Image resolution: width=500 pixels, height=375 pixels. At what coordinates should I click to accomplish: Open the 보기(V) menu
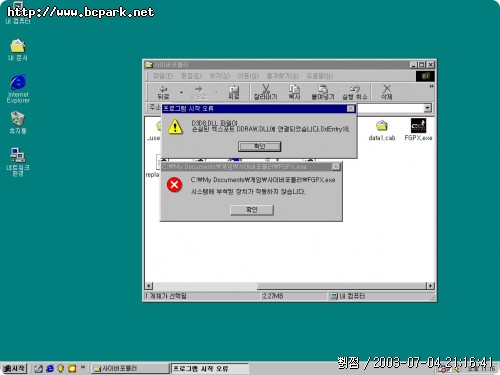[x=219, y=76]
